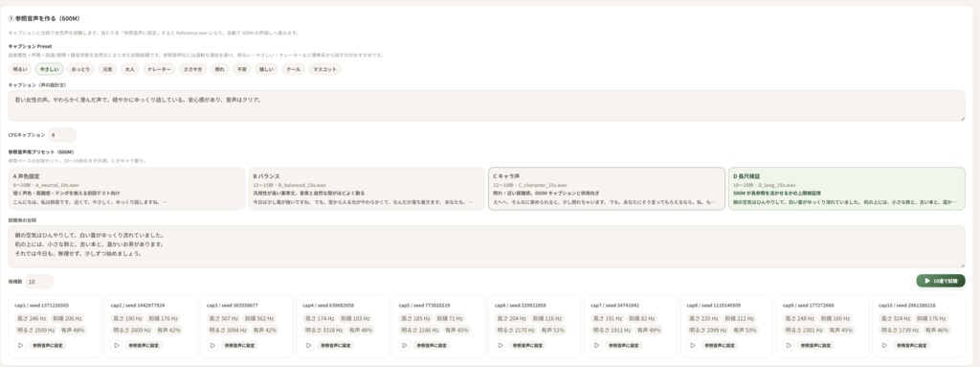Select the やさしい caption preset

(x=49, y=70)
